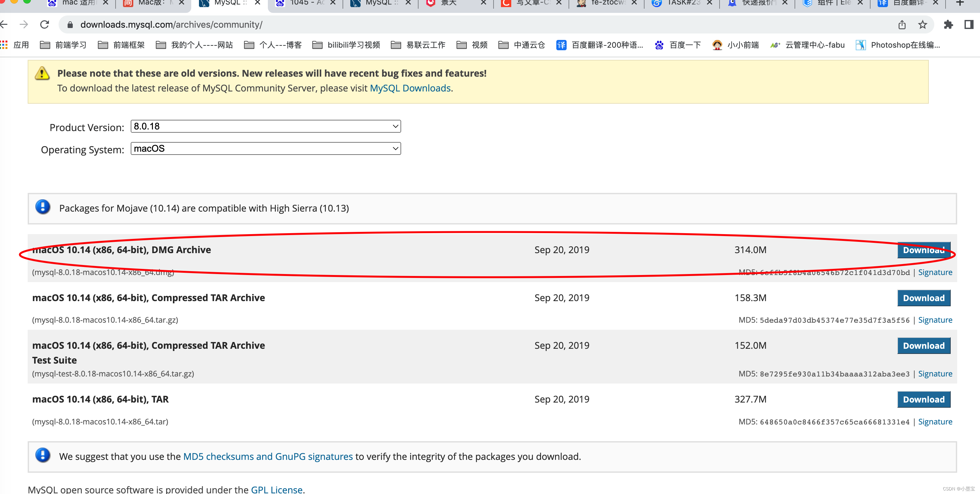Open Signature link for mysql-8.0.18 tar

click(x=935, y=422)
